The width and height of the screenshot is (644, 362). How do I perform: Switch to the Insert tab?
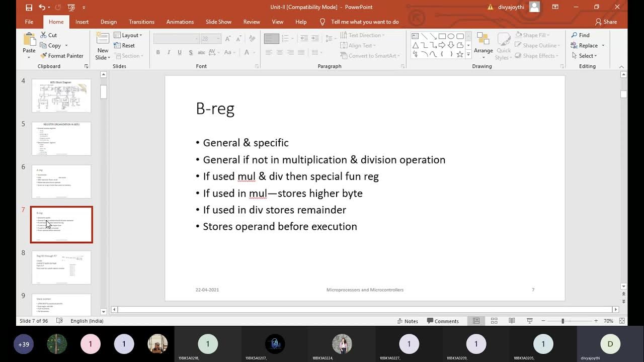point(82,22)
